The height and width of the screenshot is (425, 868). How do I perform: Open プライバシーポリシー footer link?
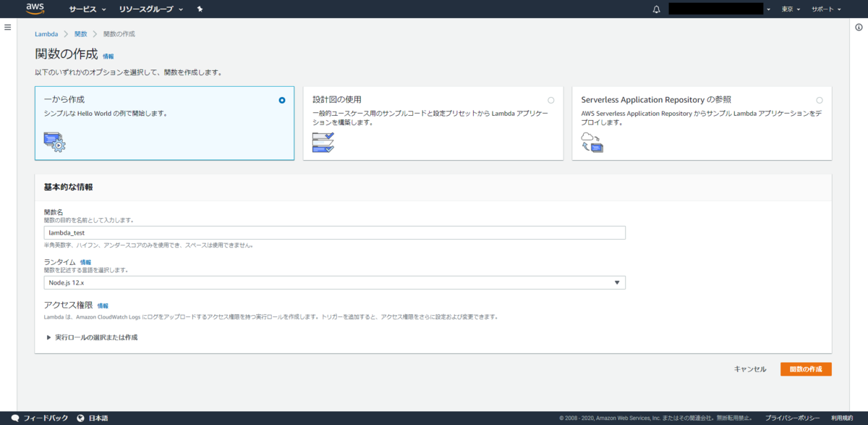[x=793, y=418]
